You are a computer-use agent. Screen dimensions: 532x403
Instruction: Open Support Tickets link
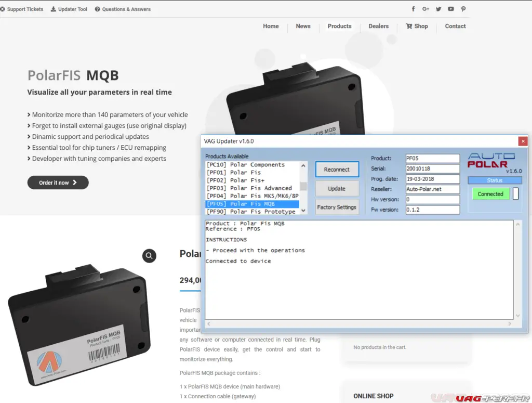(x=25, y=9)
